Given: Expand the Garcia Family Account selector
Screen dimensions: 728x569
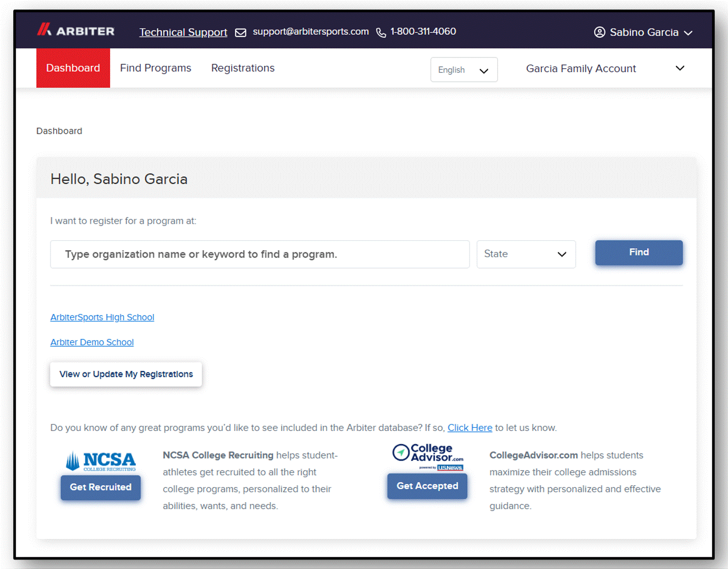Looking at the screenshot, I should 605,68.
